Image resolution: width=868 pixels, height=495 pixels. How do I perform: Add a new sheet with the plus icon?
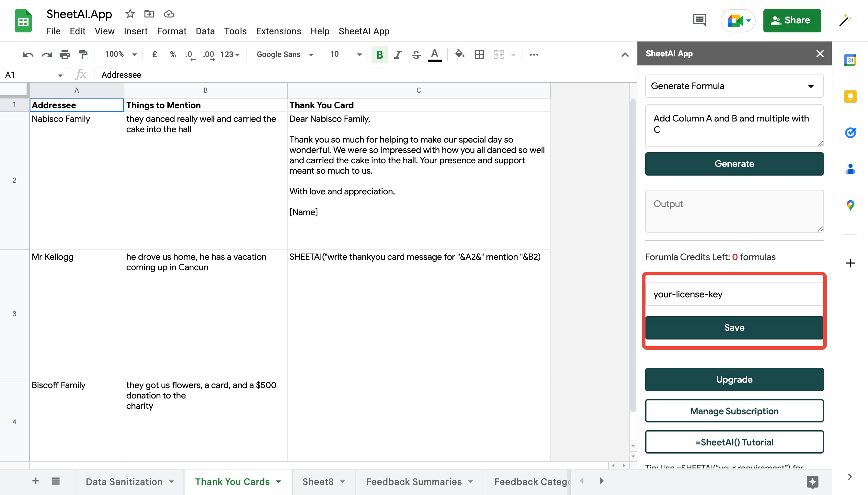pyautogui.click(x=35, y=481)
